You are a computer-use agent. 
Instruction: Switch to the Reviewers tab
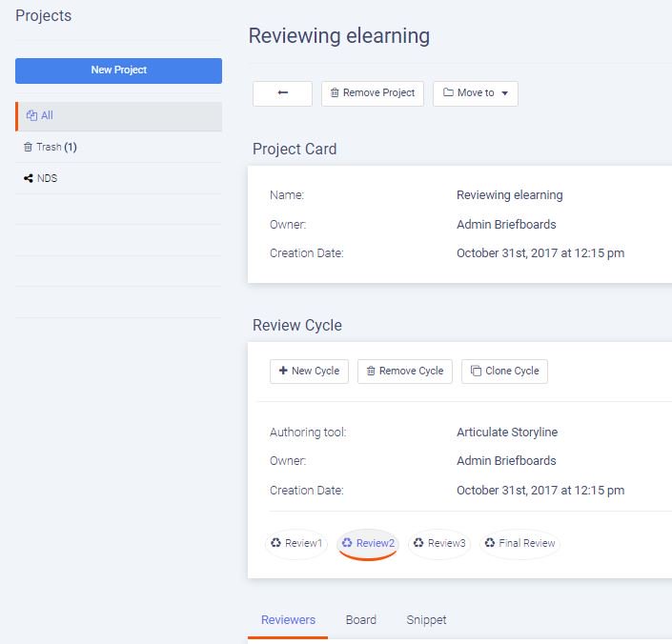point(288,620)
